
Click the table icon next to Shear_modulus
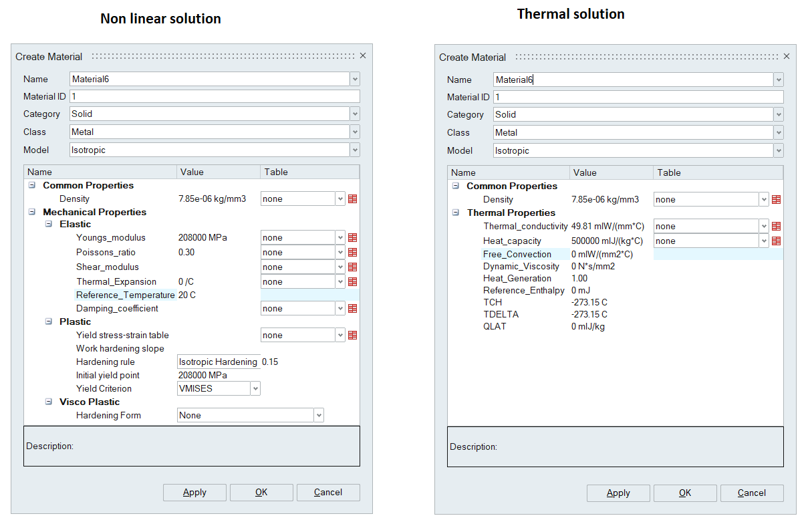(353, 267)
